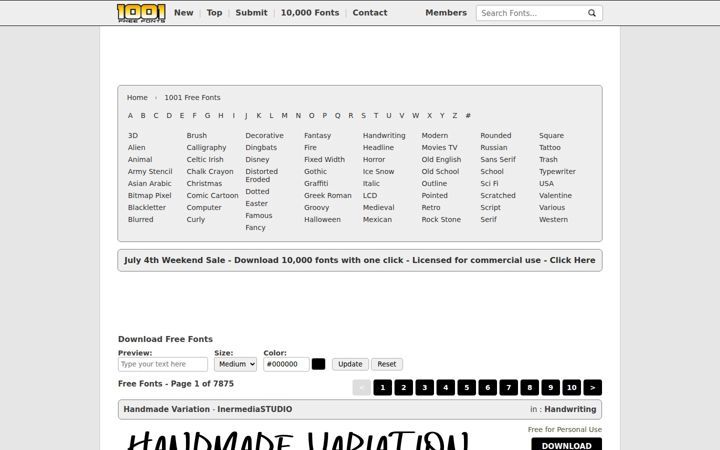Browse fonts starting with letter A

(130, 116)
